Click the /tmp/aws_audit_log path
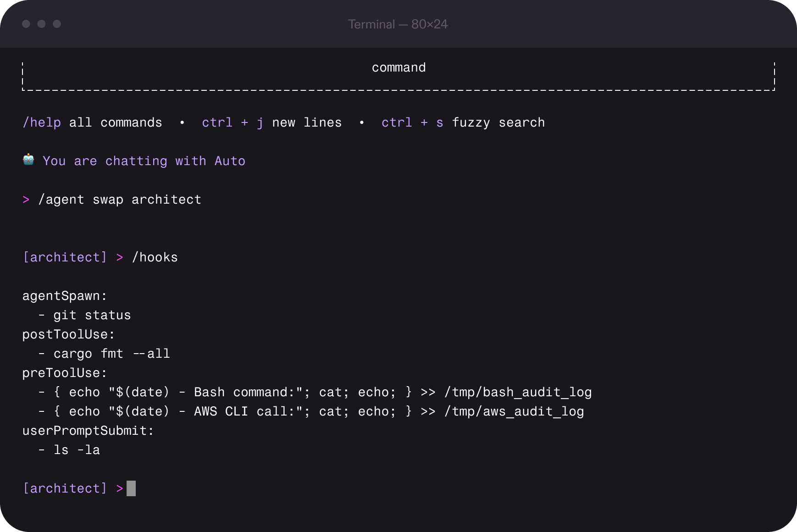 click(514, 411)
